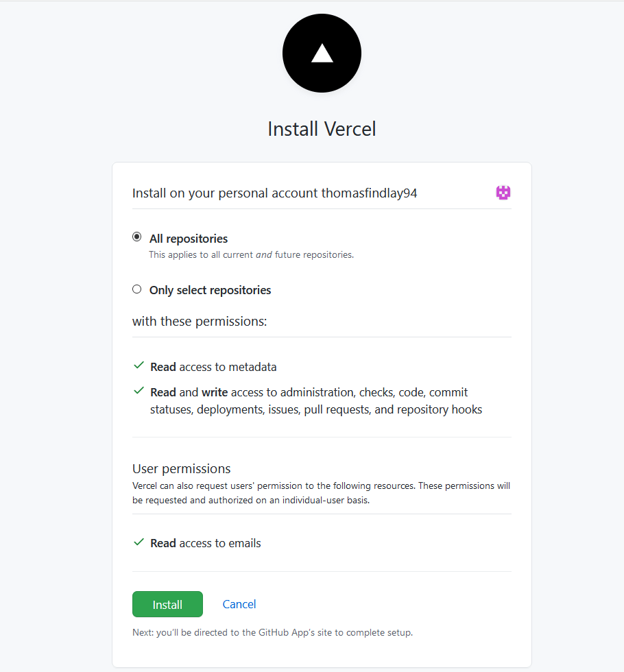Select the Only select repositories radio button
624x672 pixels.
(136, 289)
